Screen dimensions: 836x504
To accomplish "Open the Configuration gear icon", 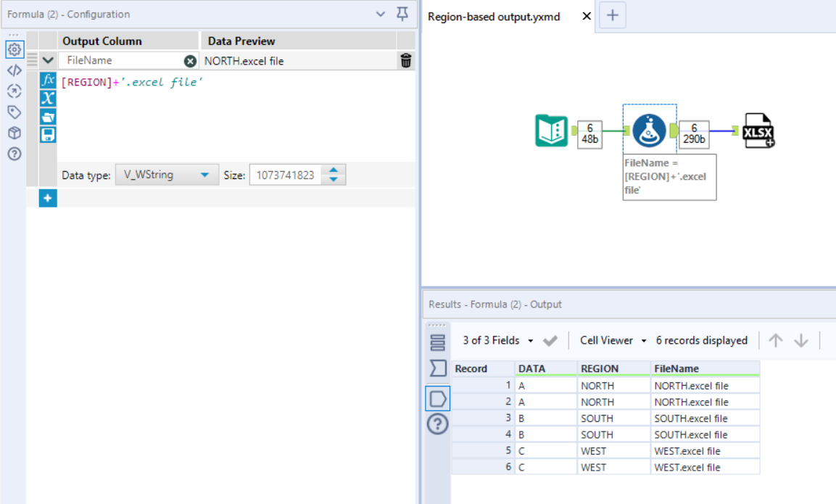I will [x=15, y=49].
